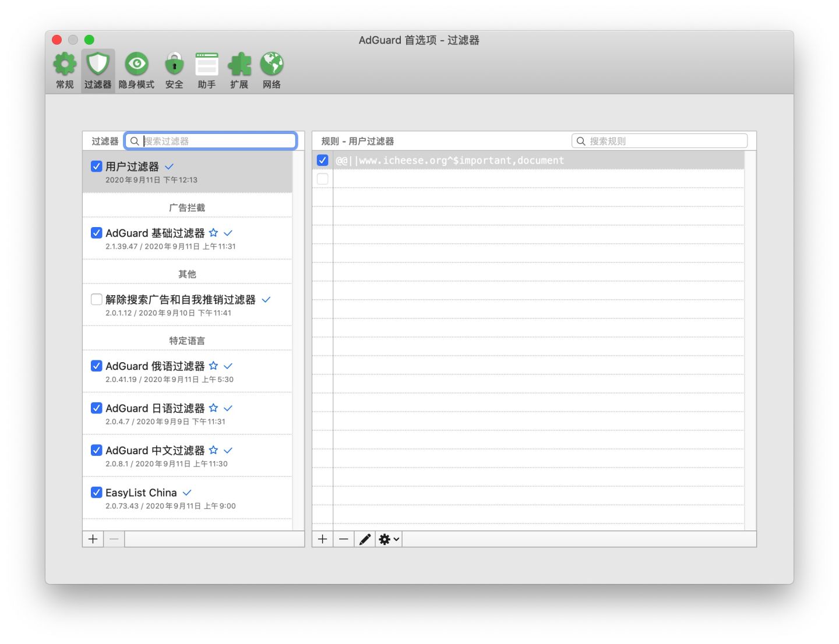Open the 扩展 puzzle piece icon
839x644 pixels.
click(239, 63)
